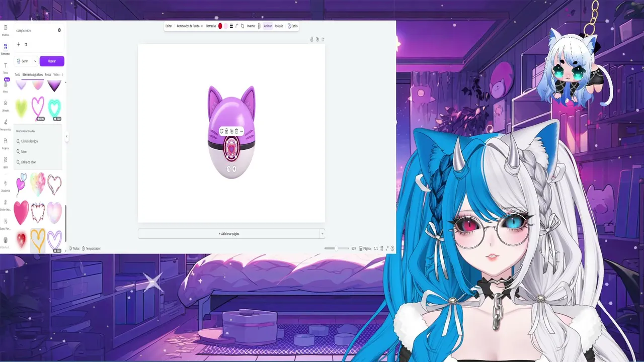Adjust the zoom slider
Image resolution: width=644 pixels, height=362 pixels.
(337, 248)
